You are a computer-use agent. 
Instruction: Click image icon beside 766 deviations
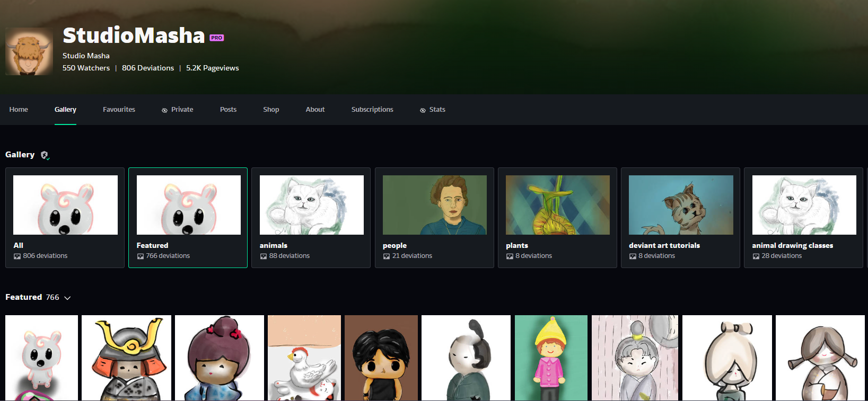(141, 256)
